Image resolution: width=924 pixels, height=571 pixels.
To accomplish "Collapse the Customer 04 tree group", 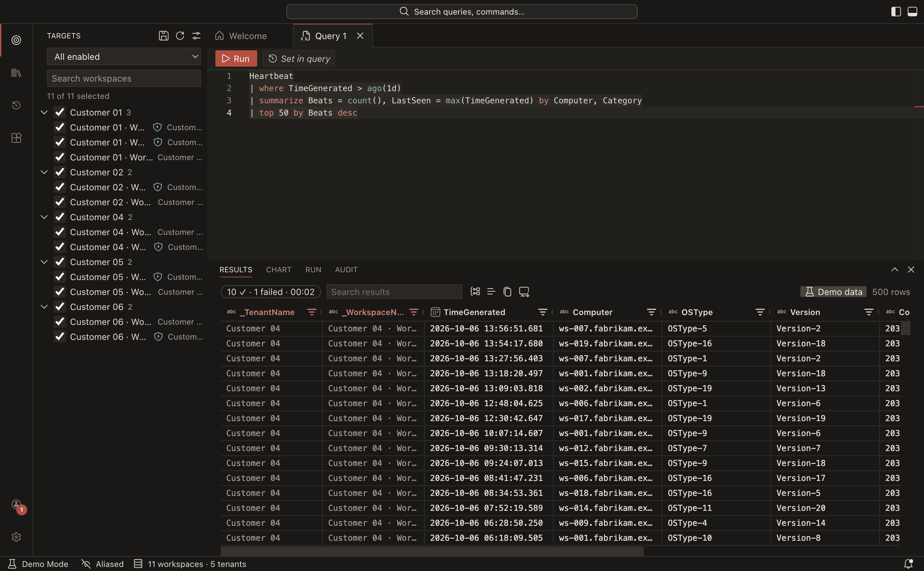I will 44,217.
